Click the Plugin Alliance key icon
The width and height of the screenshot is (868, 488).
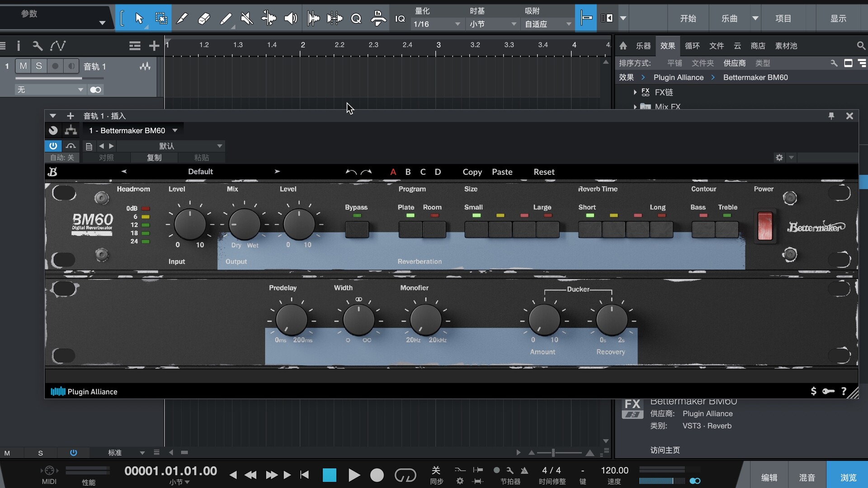click(x=828, y=391)
